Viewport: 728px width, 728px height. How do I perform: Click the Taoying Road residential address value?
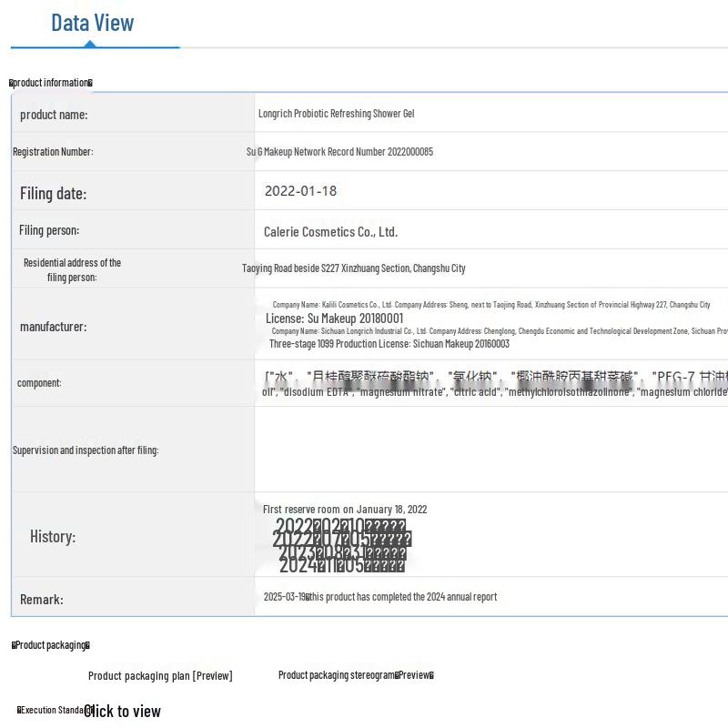pyautogui.click(x=353, y=268)
